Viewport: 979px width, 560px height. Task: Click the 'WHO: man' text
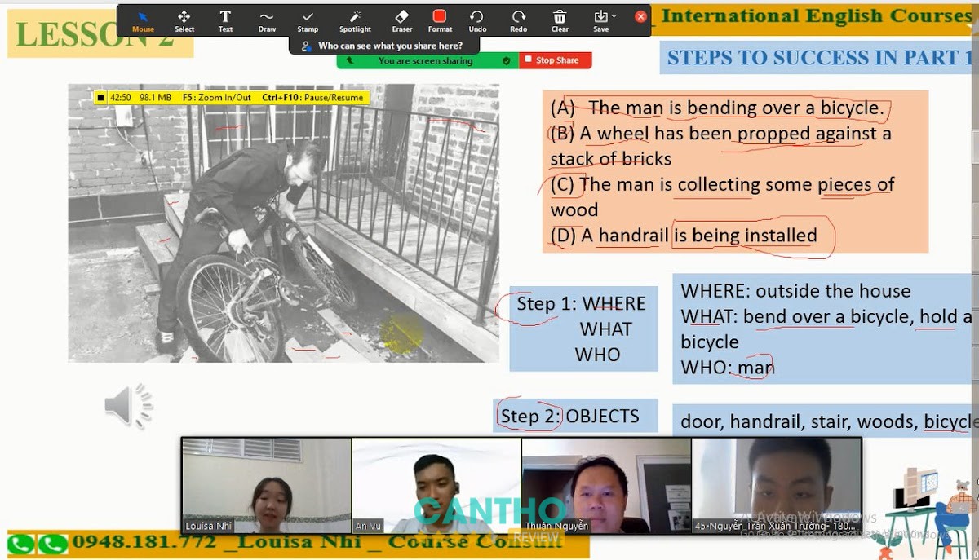point(728,367)
